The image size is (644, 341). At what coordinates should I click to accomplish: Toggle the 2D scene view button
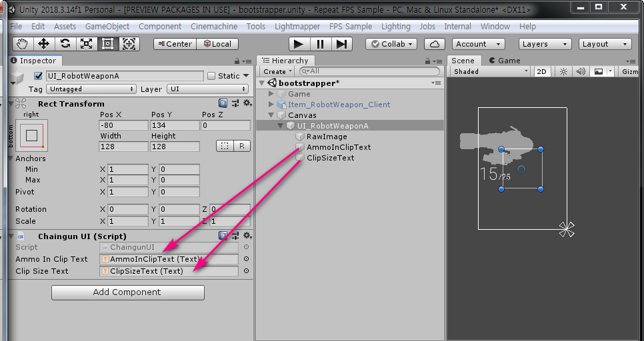[542, 71]
